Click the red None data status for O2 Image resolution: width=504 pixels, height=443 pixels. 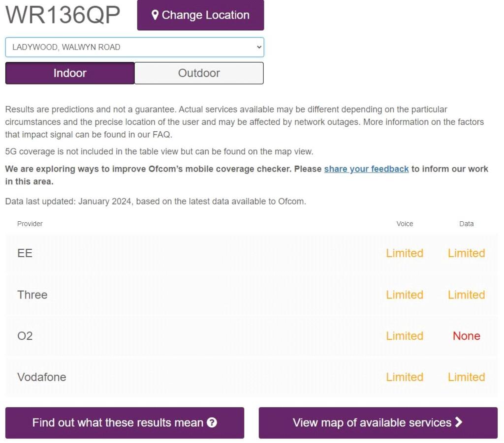tap(466, 336)
